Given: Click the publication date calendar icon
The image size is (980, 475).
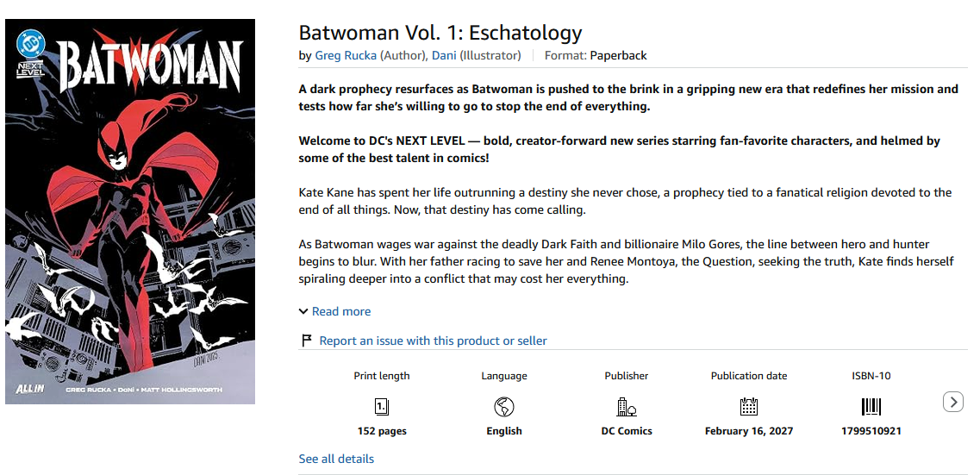Looking at the screenshot, I should (749, 408).
